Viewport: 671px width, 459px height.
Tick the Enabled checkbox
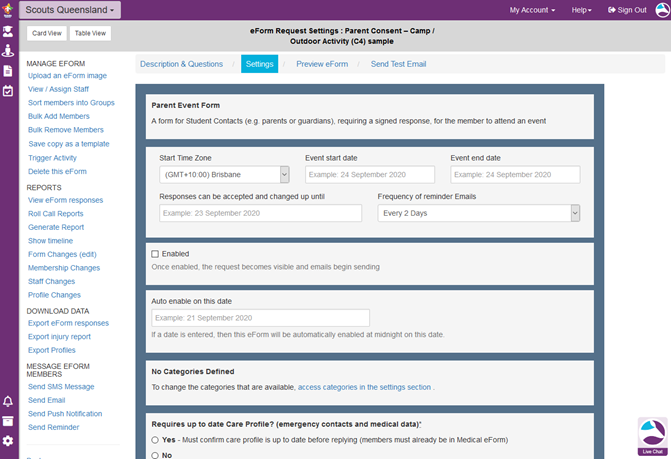point(155,254)
